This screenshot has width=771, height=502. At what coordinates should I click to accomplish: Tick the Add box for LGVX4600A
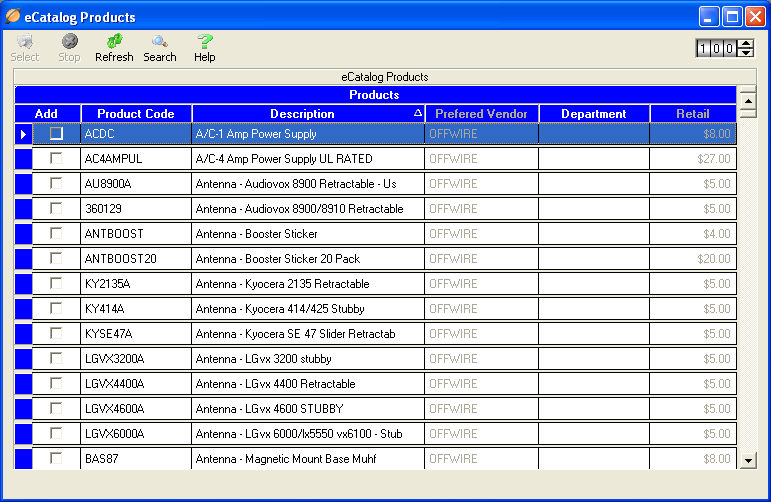click(x=56, y=408)
